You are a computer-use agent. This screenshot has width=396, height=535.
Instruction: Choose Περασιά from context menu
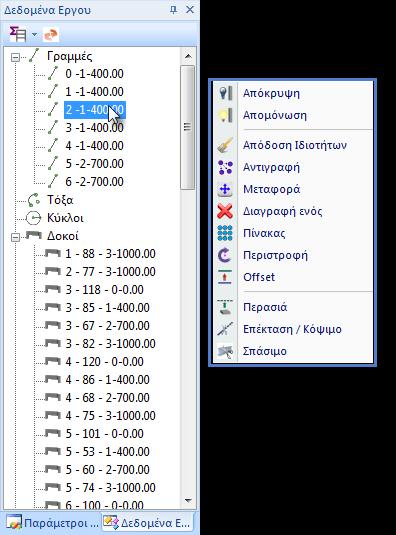coord(293,307)
